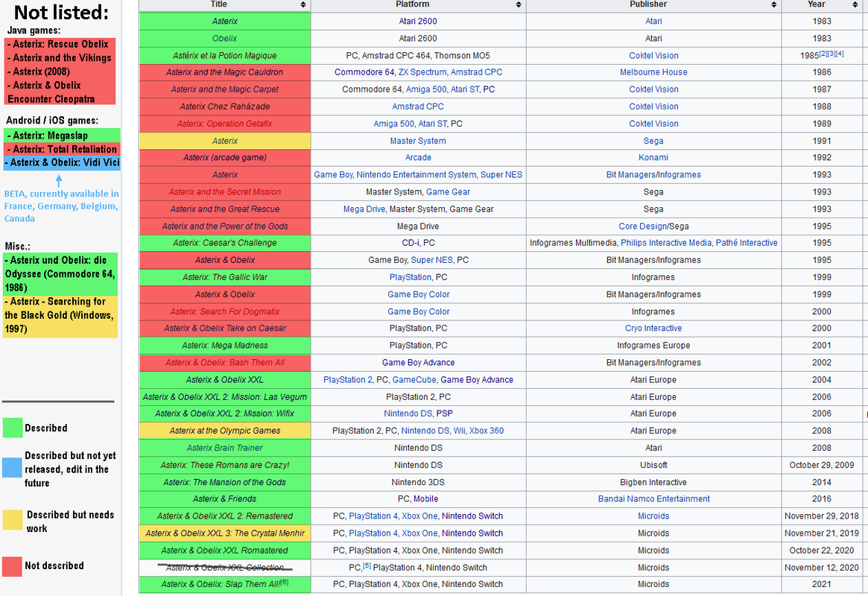Click footnote [6] after Slap Them All!
This screenshot has height=596, width=868.
(x=284, y=582)
